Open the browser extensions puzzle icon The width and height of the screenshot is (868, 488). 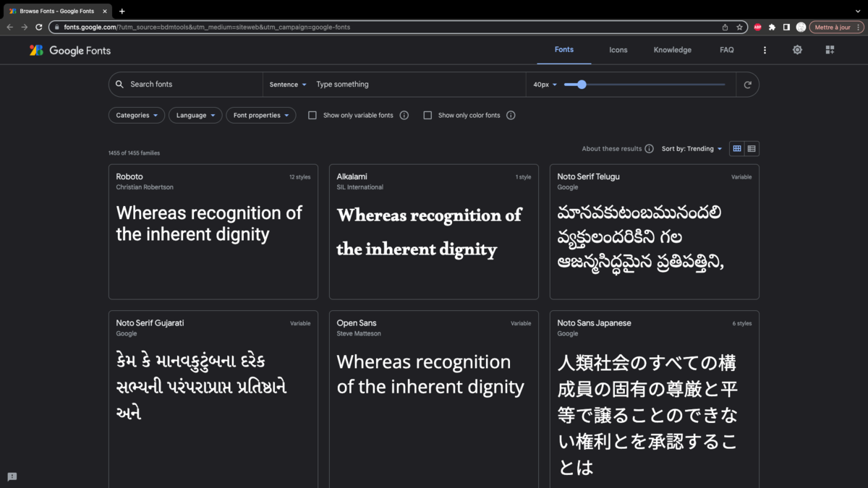772,27
